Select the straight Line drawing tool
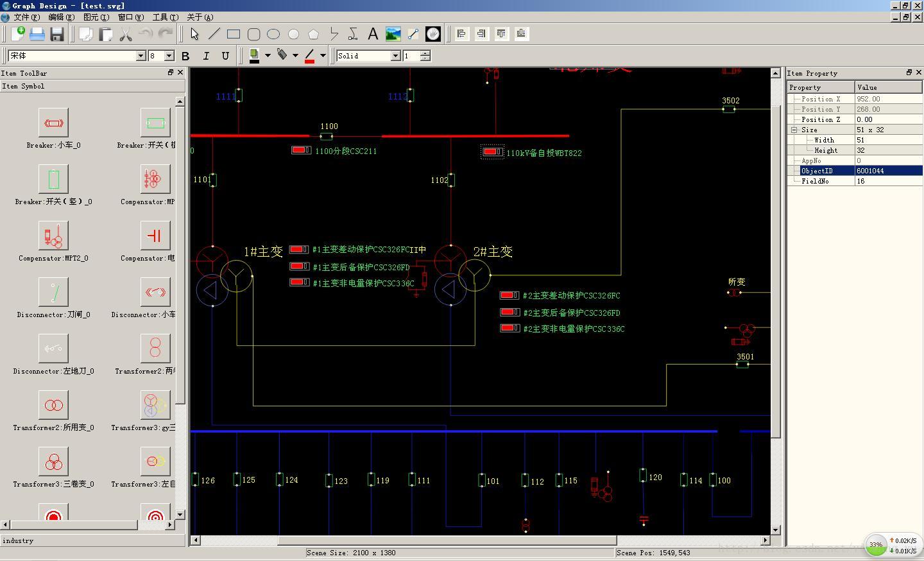The width and height of the screenshot is (924, 561). (214, 34)
